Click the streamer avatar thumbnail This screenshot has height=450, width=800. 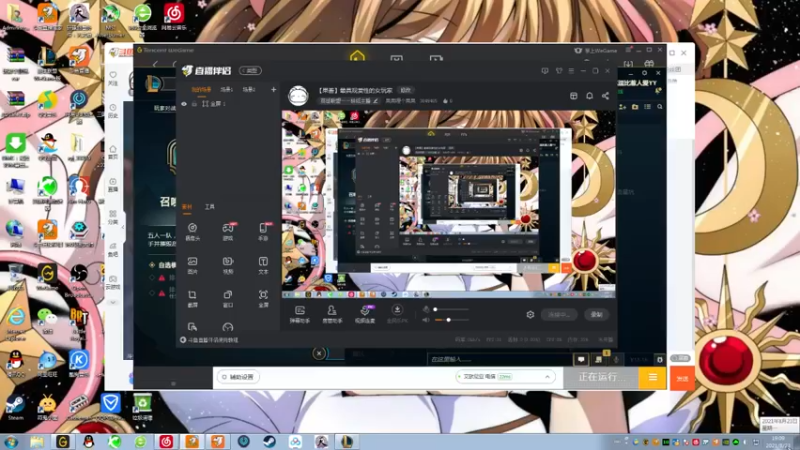tap(298, 96)
